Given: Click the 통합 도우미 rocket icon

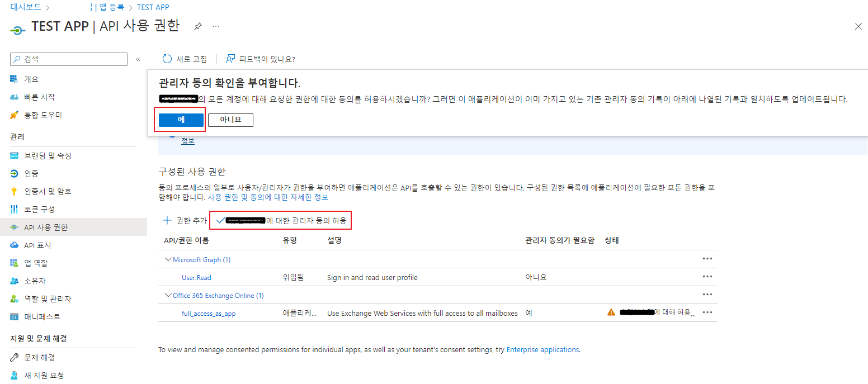Looking at the screenshot, I should pos(15,115).
